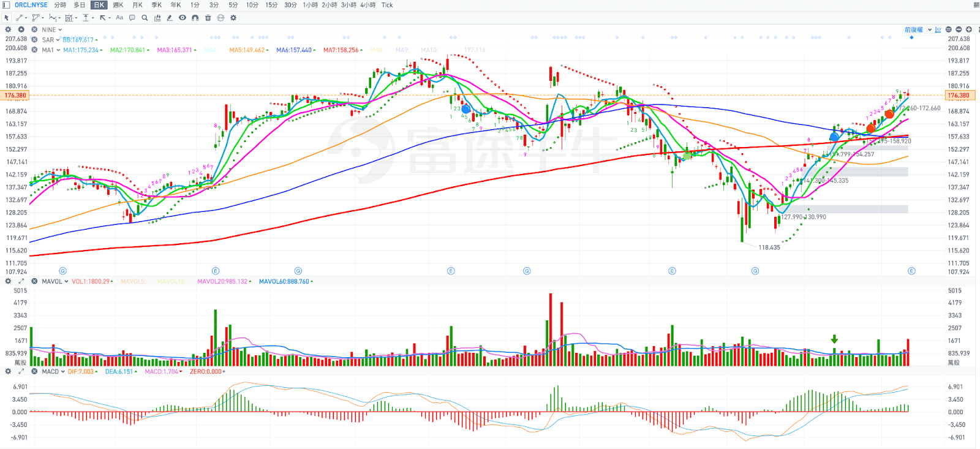Screen dimensions: 980x449
Task: Select the 日K daily candlestick tab
Action: pyautogui.click(x=99, y=5)
